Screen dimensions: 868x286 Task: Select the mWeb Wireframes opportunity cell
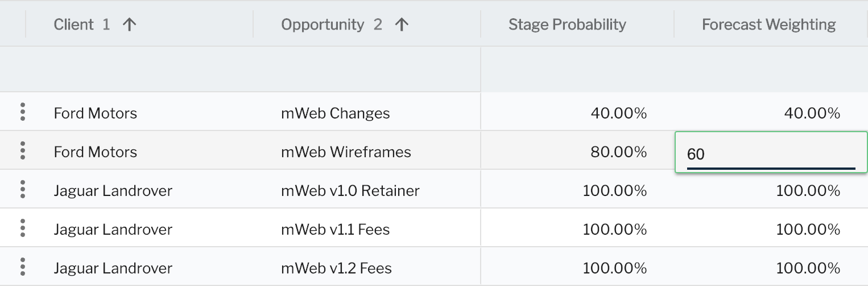(346, 152)
